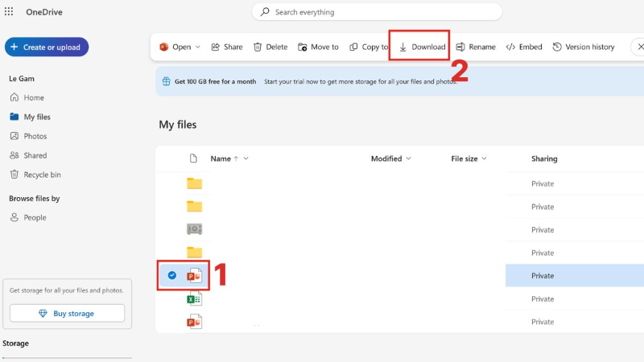Image resolution: width=644 pixels, height=362 pixels.
Task: Open the app launcher grid icon
Action: (x=9, y=11)
